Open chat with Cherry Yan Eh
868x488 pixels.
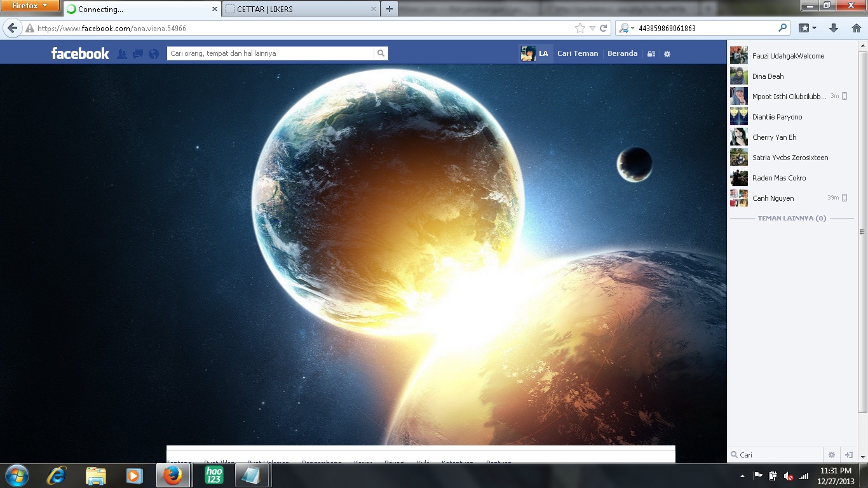coord(790,137)
